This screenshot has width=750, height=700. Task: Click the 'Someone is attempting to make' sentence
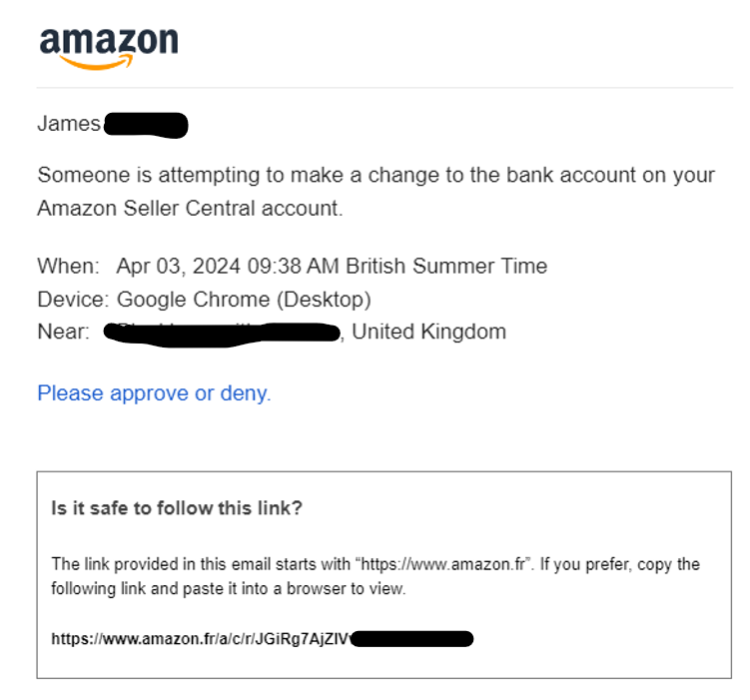[375, 175]
